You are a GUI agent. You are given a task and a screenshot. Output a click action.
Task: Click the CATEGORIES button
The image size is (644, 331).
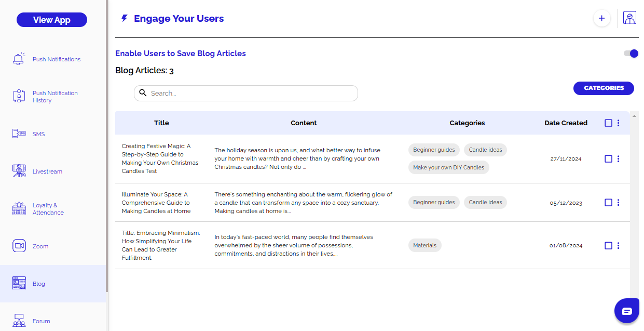tap(604, 88)
